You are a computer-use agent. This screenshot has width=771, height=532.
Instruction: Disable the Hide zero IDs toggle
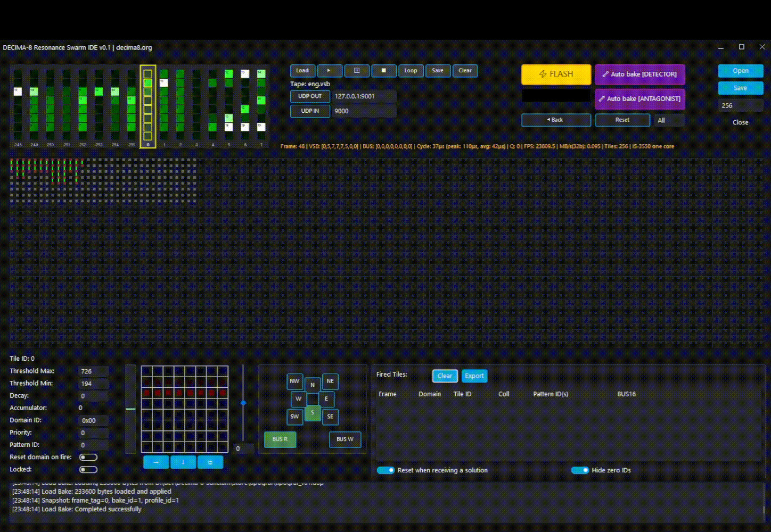pyautogui.click(x=580, y=470)
